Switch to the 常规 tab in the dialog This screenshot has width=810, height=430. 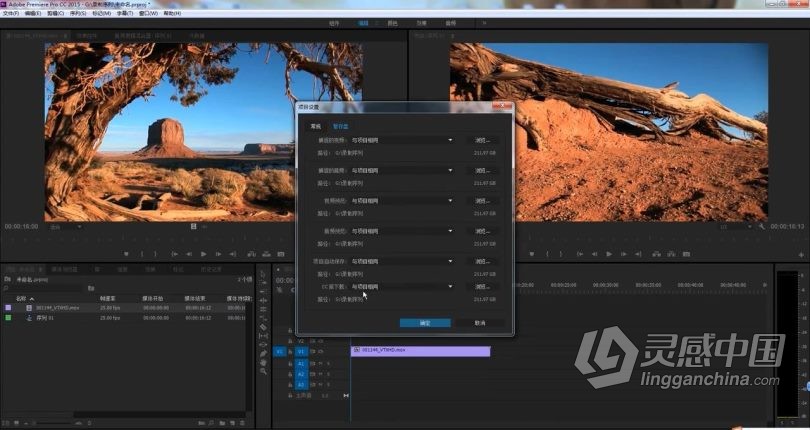tap(315, 126)
